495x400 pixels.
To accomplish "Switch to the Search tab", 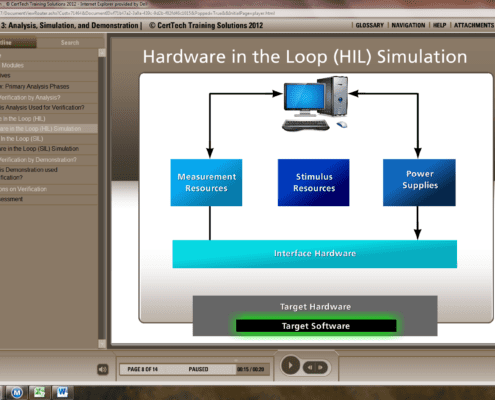I will coord(70,43).
